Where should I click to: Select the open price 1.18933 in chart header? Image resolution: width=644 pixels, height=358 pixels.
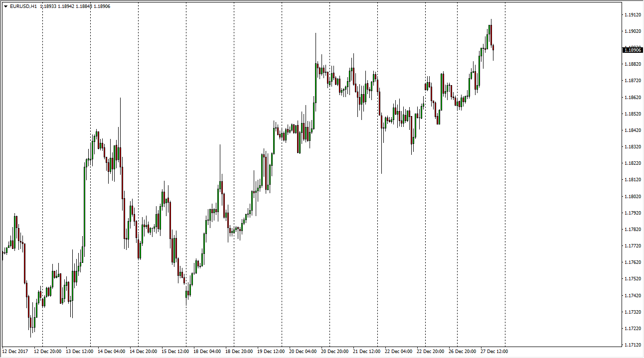click(47, 6)
